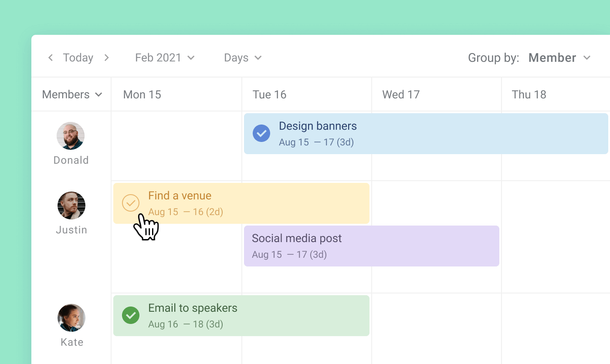
Task: Click Donald's avatar photo
Action: pos(71,136)
